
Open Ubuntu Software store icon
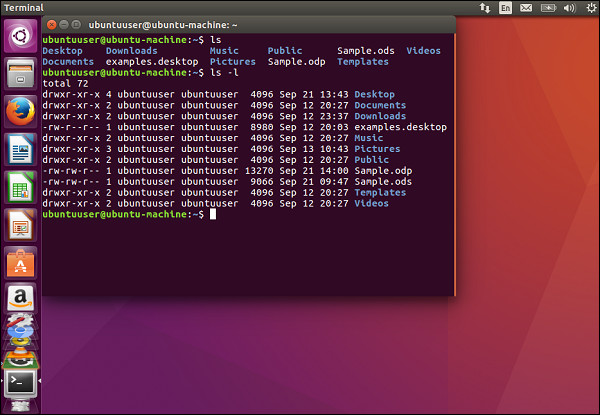coord(20,262)
